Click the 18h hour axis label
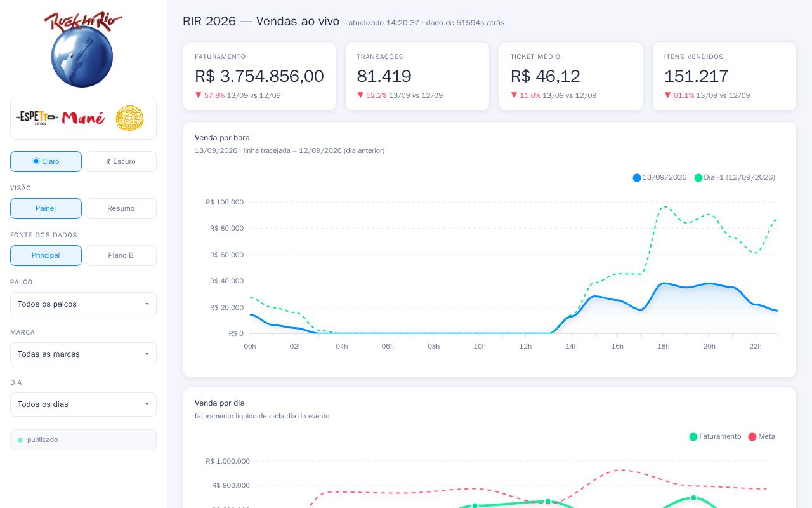 tap(664, 347)
